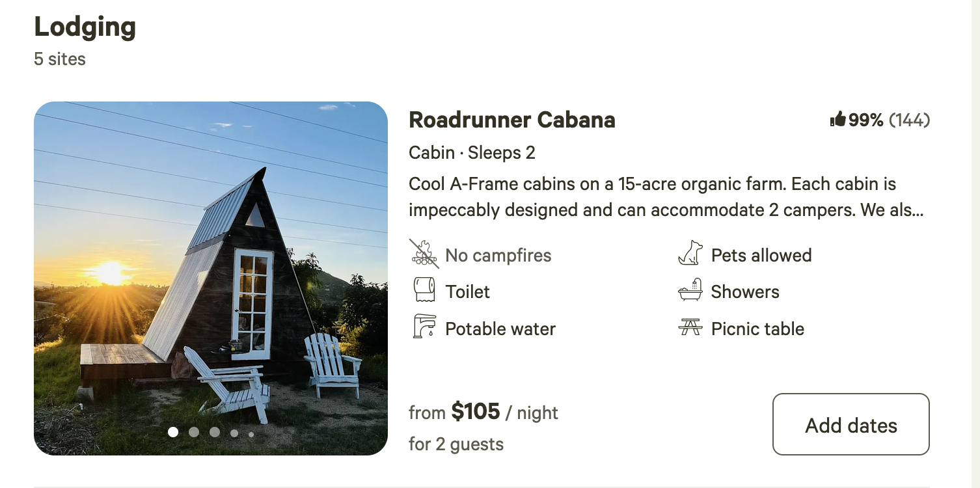The height and width of the screenshot is (488, 980).
Task: Click the toilet paper roll icon
Action: [x=424, y=290]
